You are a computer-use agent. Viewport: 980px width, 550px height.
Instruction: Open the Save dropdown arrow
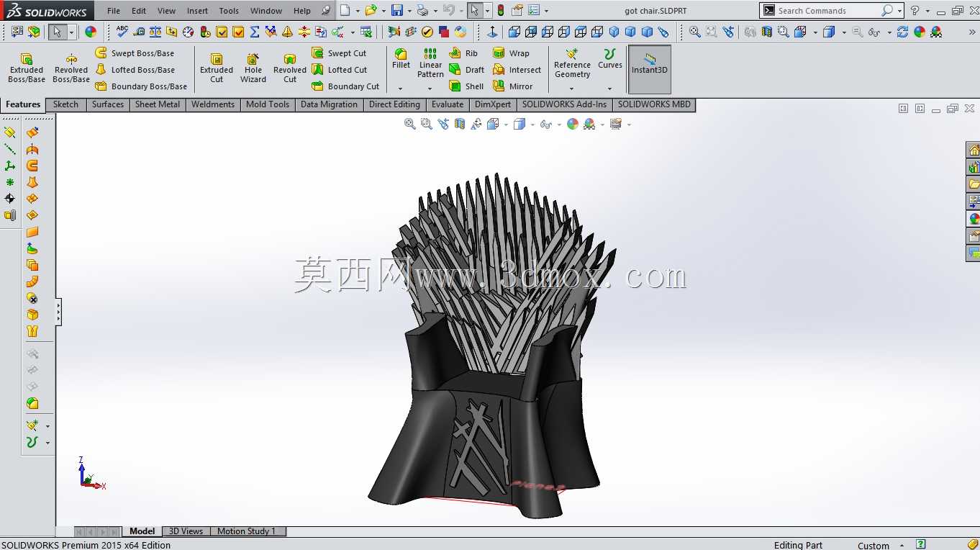(409, 11)
